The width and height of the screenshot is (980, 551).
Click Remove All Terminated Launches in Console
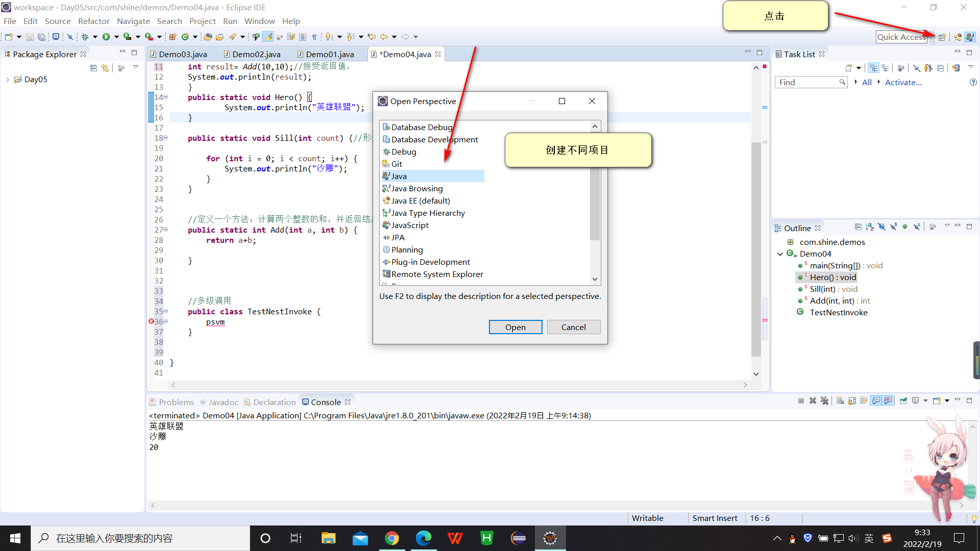824,401
